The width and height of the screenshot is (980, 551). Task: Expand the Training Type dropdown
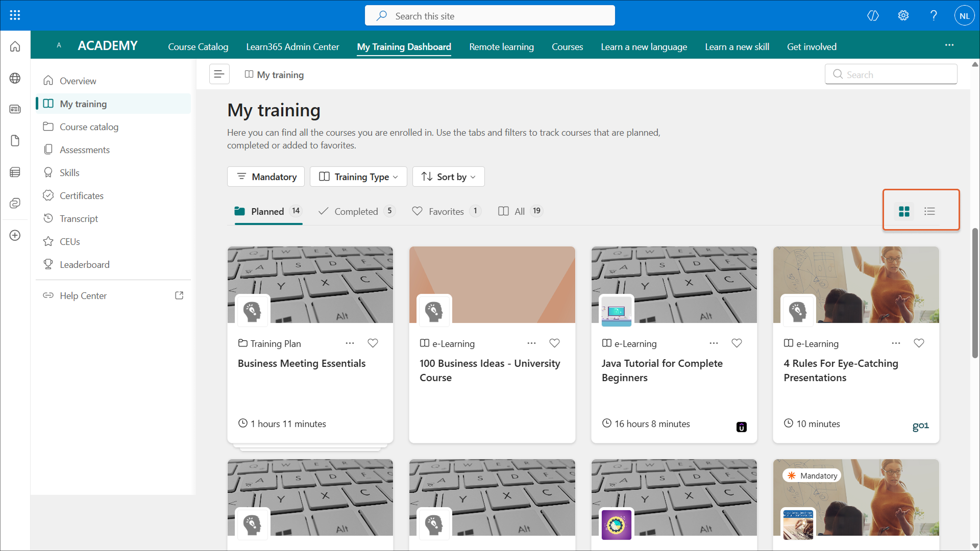[358, 177]
